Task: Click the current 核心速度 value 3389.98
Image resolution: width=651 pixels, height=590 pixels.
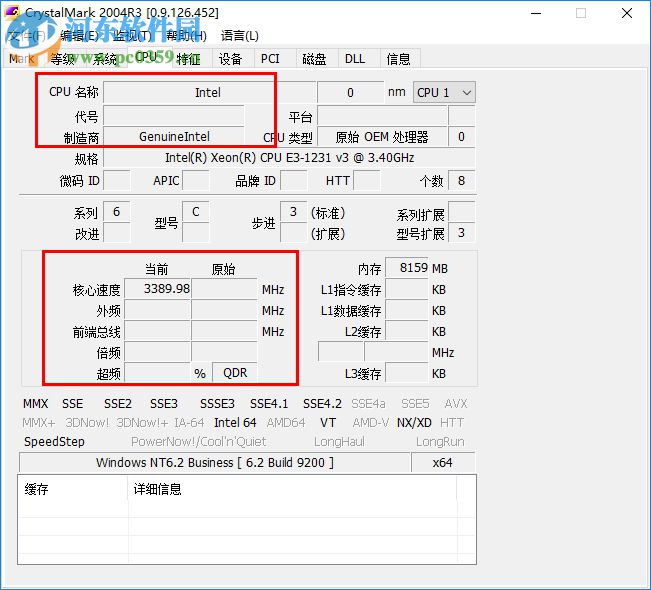Action: click(x=158, y=289)
